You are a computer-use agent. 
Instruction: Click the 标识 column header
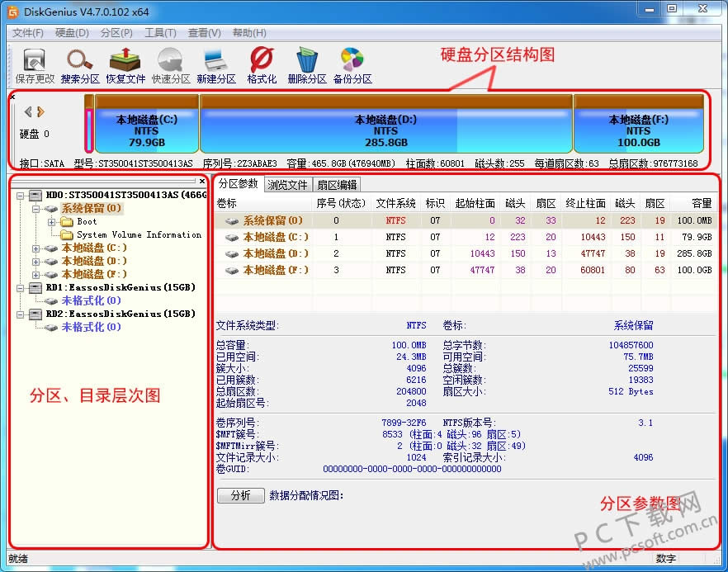[436, 203]
